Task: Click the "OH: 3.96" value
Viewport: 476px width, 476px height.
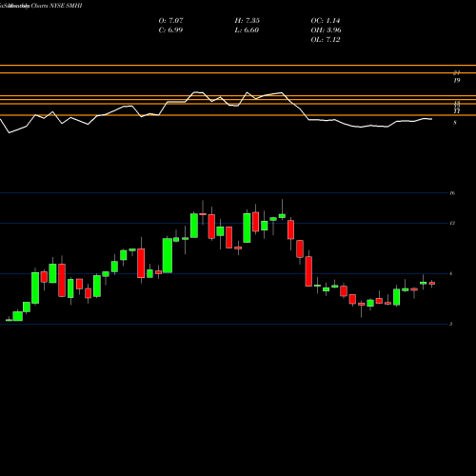Action: (326, 30)
